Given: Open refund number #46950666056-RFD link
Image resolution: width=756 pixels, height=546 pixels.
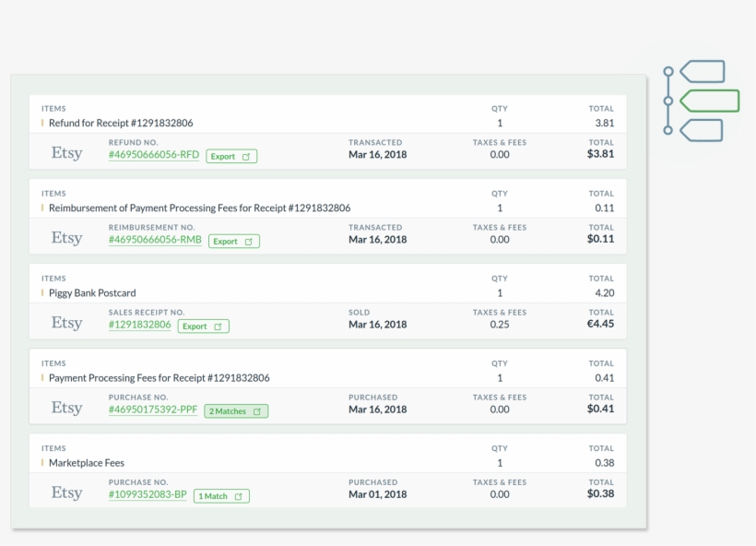Looking at the screenshot, I should [x=154, y=155].
